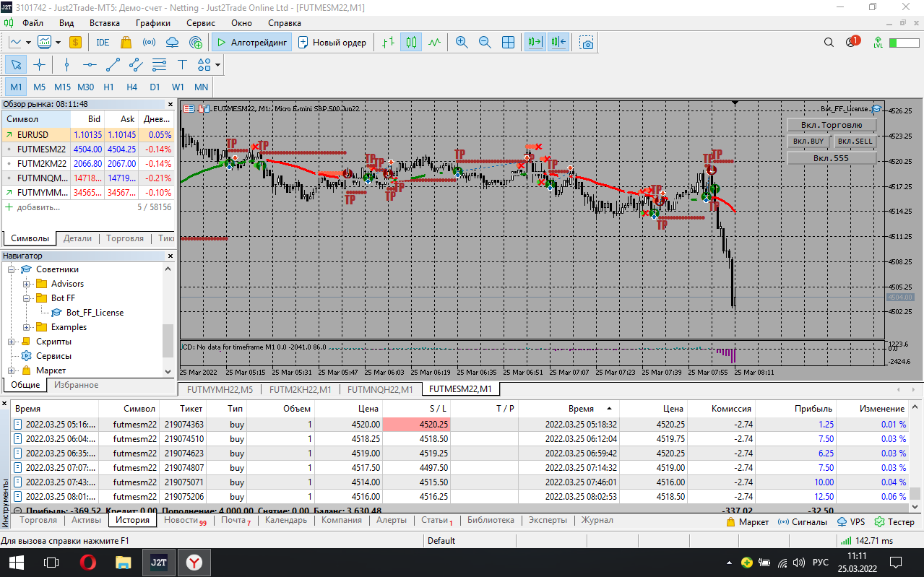Open the profiles dropdown arrow
924x577 pixels.
tap(58, 42)
